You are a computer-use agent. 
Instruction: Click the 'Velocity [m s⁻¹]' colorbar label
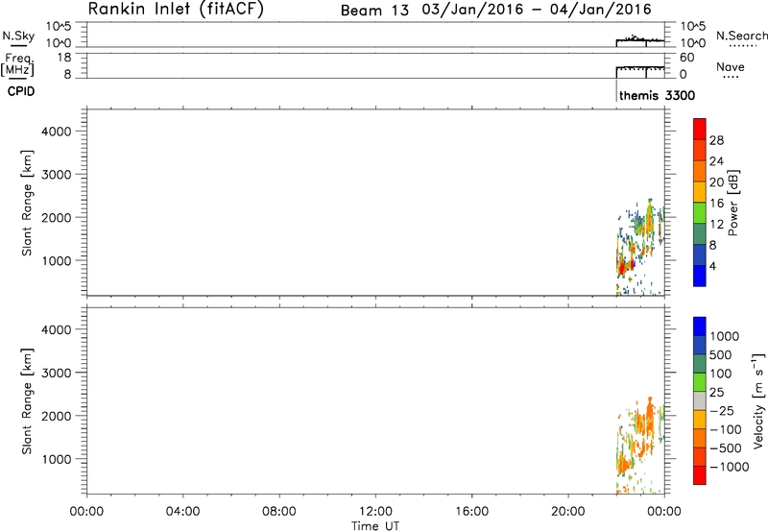[758, 400]
